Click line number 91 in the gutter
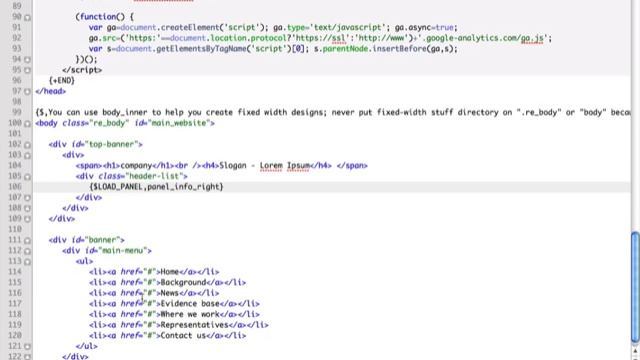This screenshot has width=640, height=360. 16,27
